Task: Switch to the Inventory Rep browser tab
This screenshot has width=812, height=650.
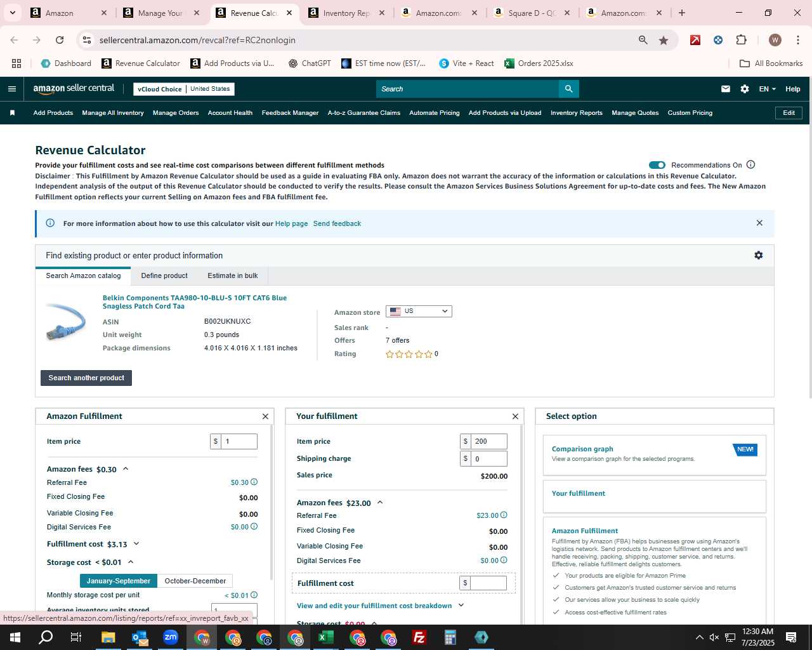Action: tap(346, 13)
